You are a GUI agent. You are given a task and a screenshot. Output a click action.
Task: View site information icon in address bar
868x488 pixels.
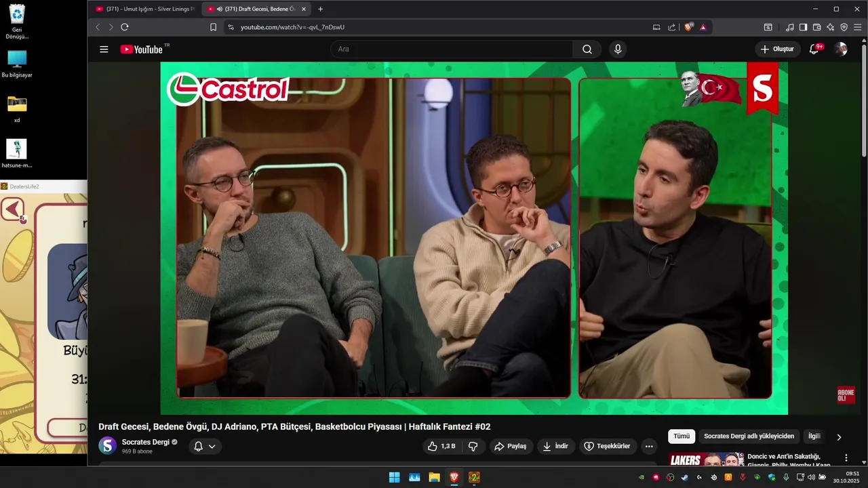pyautogui.click(x=231, y=27)
